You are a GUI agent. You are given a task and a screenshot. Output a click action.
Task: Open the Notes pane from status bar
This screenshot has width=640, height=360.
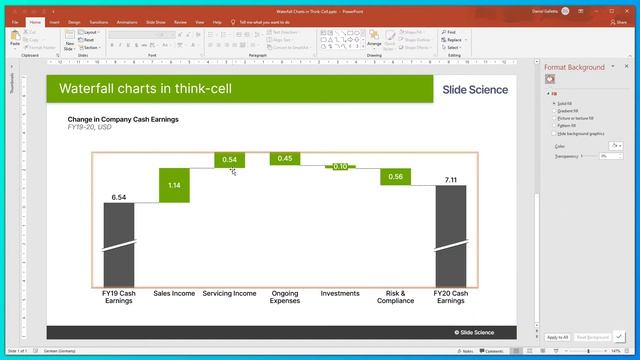(465, 351)
